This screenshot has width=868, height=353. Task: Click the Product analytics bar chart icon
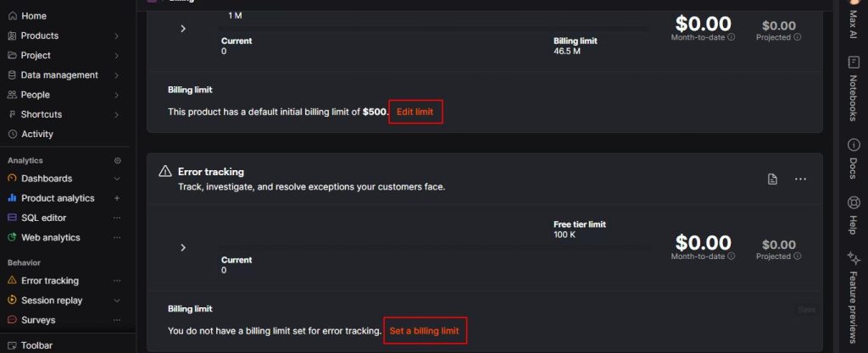pos(12,198)
